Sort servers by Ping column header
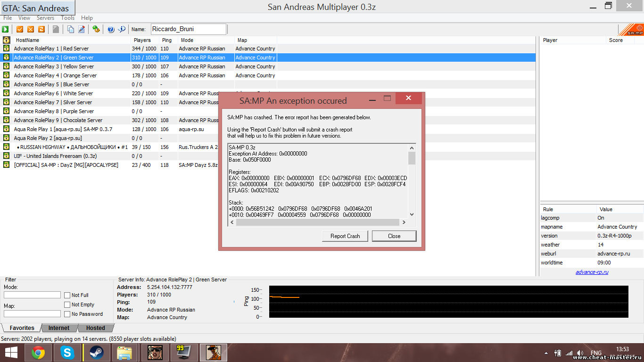The height and width of the screenshot is (362, 644). 168,40
